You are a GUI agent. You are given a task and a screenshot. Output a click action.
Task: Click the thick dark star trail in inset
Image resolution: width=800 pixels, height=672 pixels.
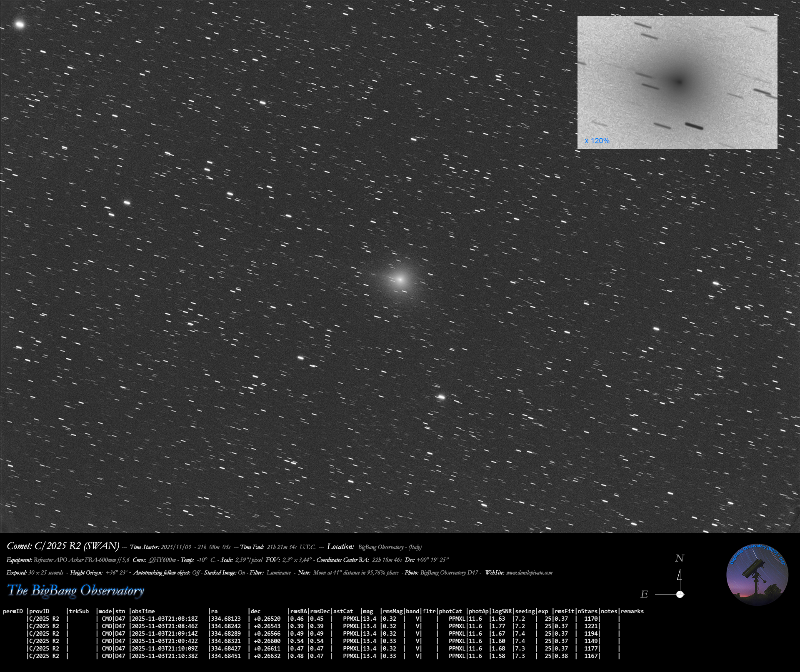(694, 126)
